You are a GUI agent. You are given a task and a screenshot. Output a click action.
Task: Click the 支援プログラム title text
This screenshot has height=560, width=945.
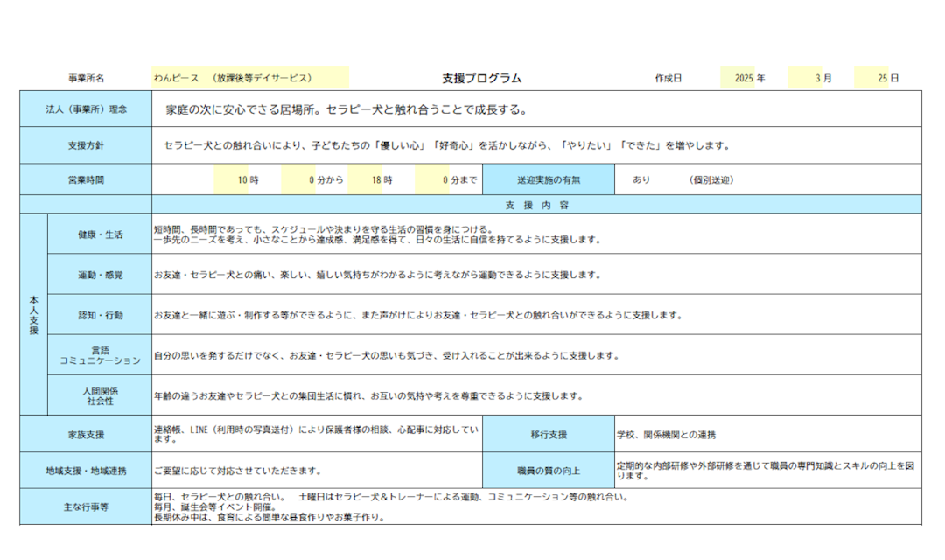481,78
